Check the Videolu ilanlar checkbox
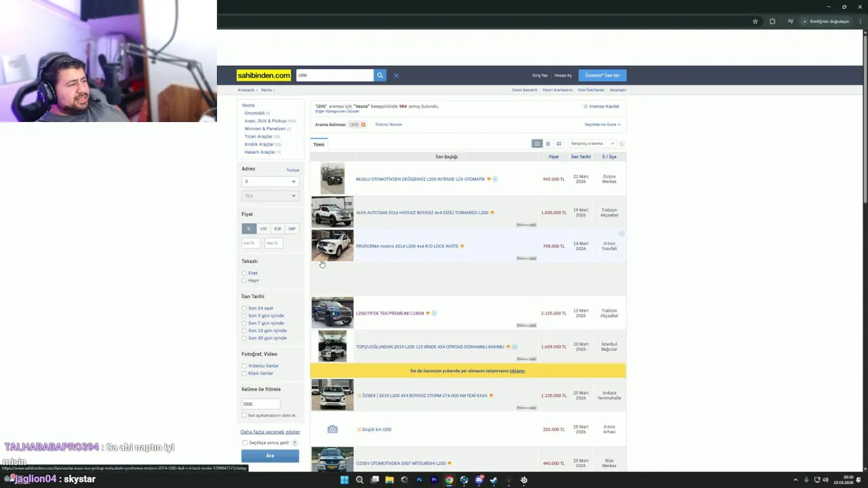 pyautogui.click(x=245, y=366)
